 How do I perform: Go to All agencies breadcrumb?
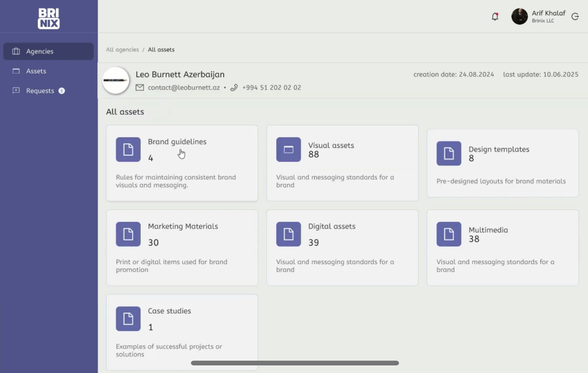click(x=122, y=50)
